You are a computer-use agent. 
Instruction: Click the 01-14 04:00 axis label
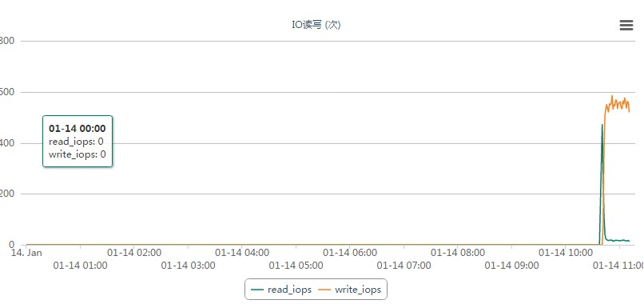pyautogui.click(x=242, y=252)
